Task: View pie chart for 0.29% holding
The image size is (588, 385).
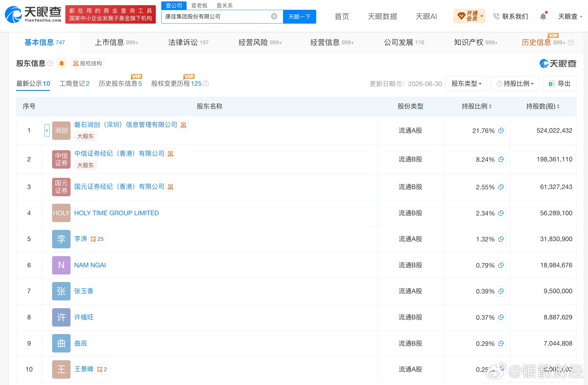Action: (501, 344)
